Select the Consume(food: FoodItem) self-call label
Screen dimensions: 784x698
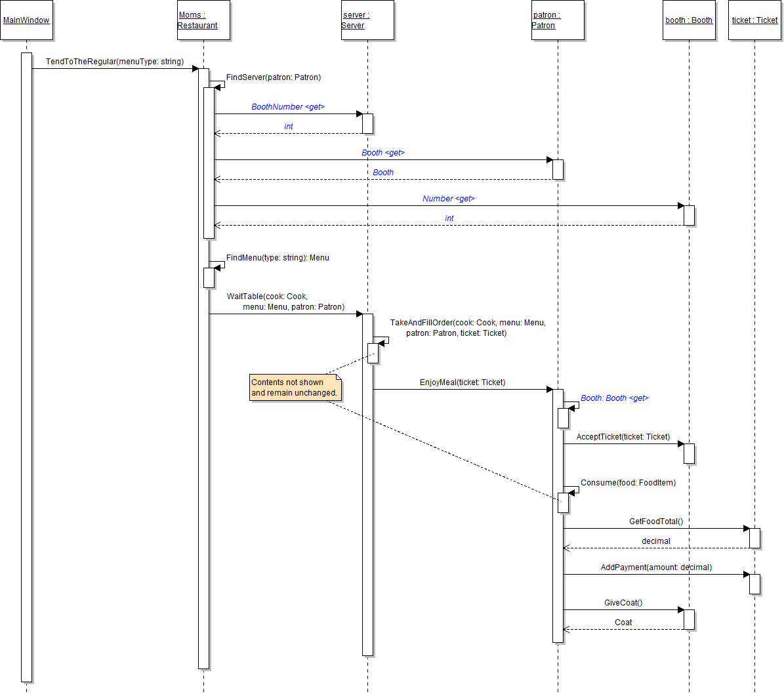coord(628,483)
